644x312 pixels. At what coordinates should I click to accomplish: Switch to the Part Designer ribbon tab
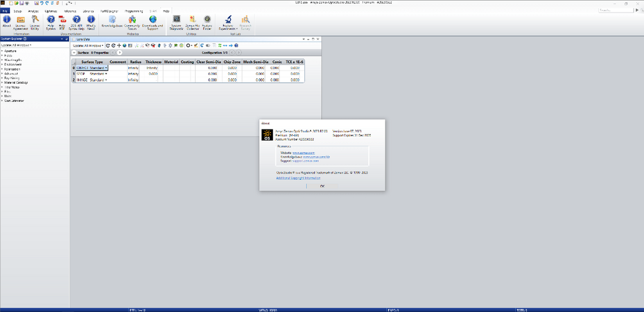tap(109, 11)
